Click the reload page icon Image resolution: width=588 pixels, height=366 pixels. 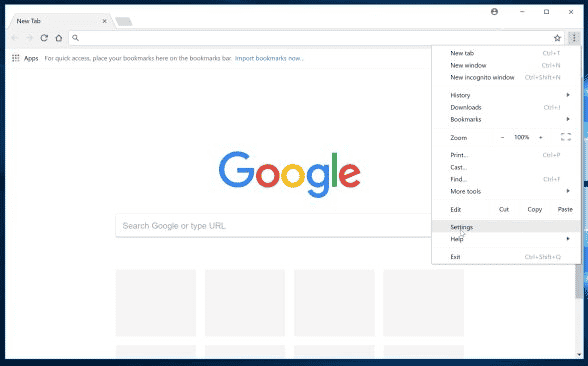tap(44, 38)
